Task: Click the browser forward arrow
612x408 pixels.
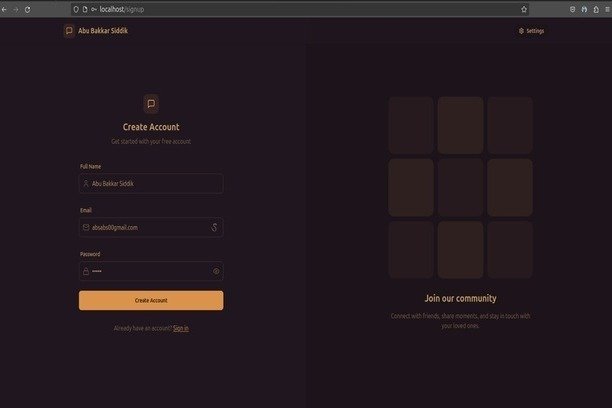Action: 16,9
